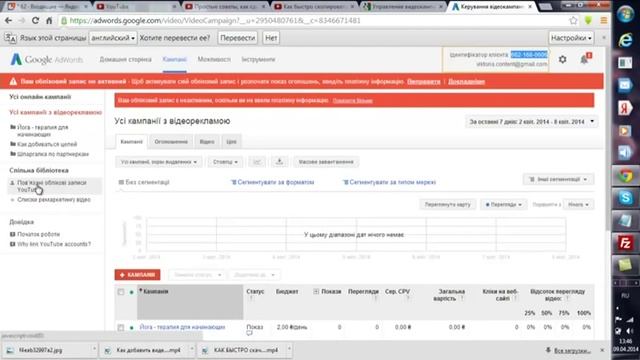The height and width of the screenshot is (360, 640).
Task: Open additional actions dropdown beside status
Action: coord(254,275)
